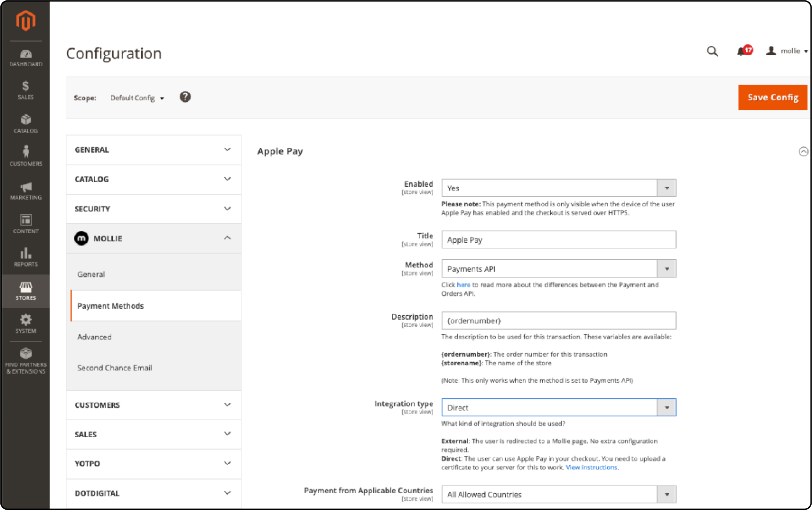The image size is (812, 510).
Task: Click the Save Config button
Action: tap(773, 98)
